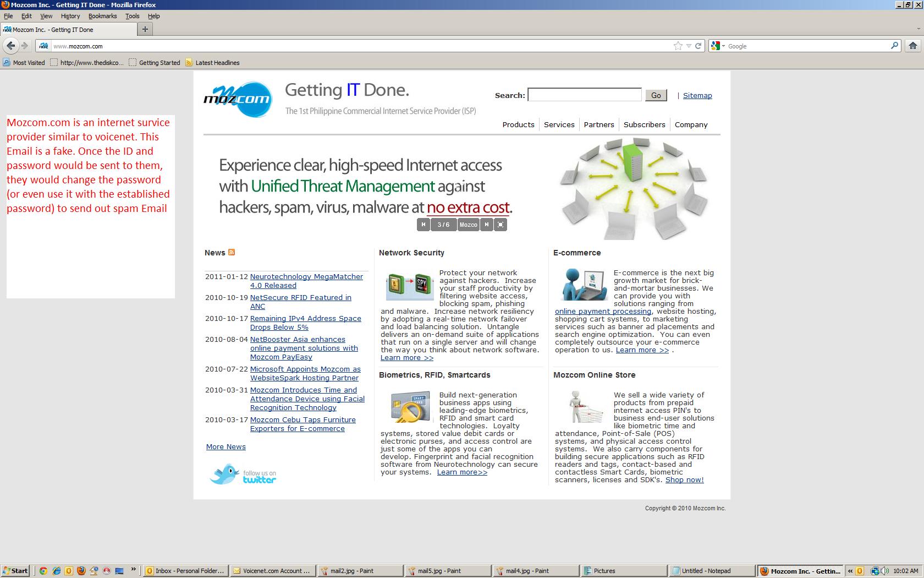Open the View menu
924x578 pixels.
tap(46, 16)
